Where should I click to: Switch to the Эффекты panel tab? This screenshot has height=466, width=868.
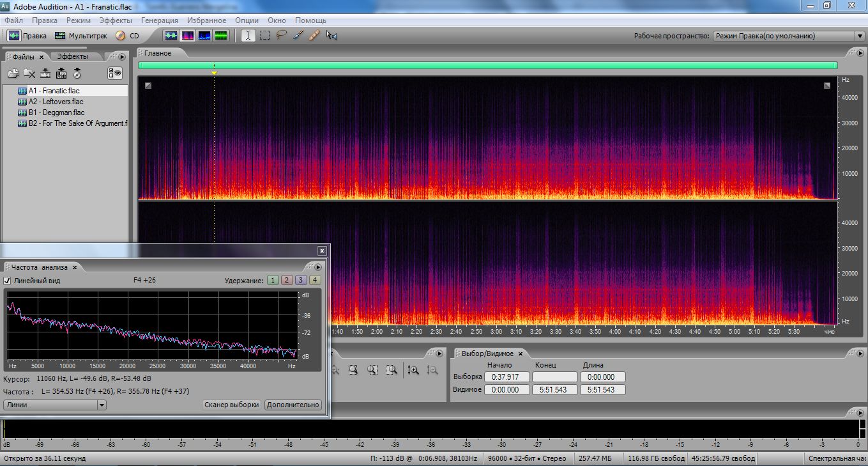[x=72, y=57]
